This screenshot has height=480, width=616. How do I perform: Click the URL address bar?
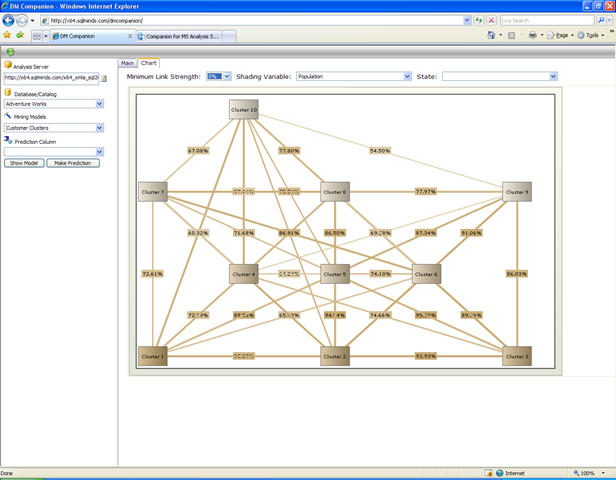tap(251, 20)
